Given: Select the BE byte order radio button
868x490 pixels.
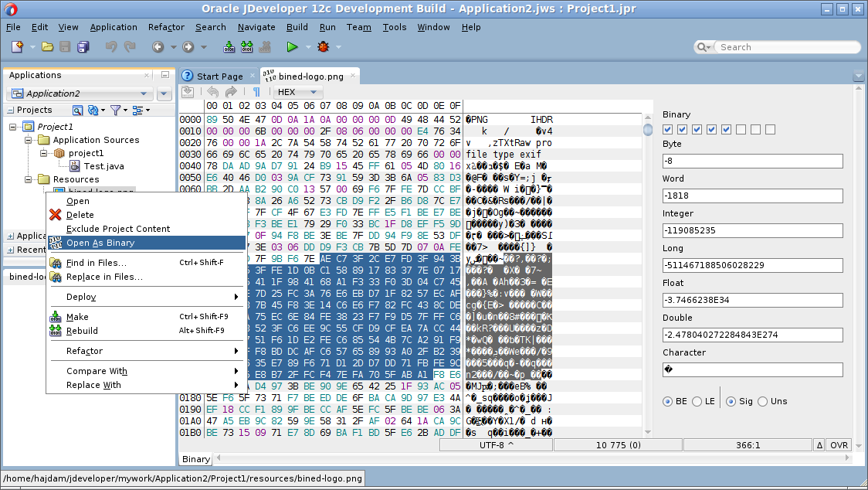Looking at the screenshot, I should tap(668, 401).
